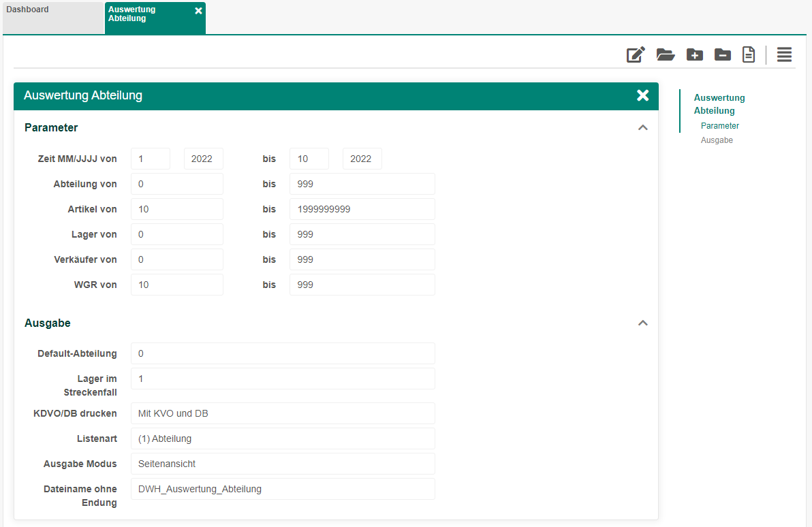
Task: Jump to Parameter in side navigation
Action: 720,126
